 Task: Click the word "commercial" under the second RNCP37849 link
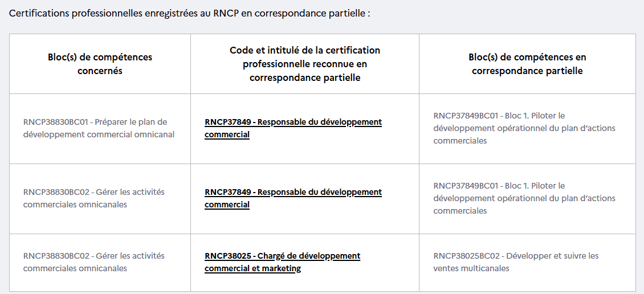[227, 205]
